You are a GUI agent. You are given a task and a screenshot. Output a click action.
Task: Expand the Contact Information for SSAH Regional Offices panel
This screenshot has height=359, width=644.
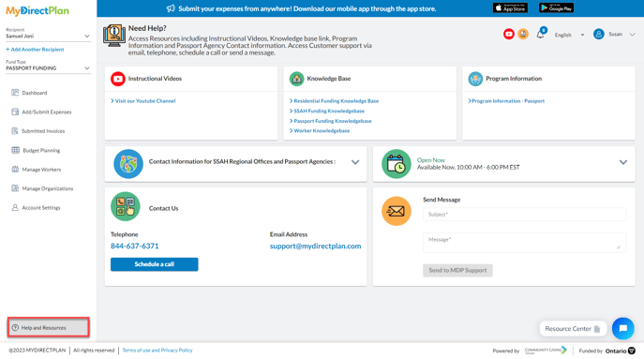point(355,162)
